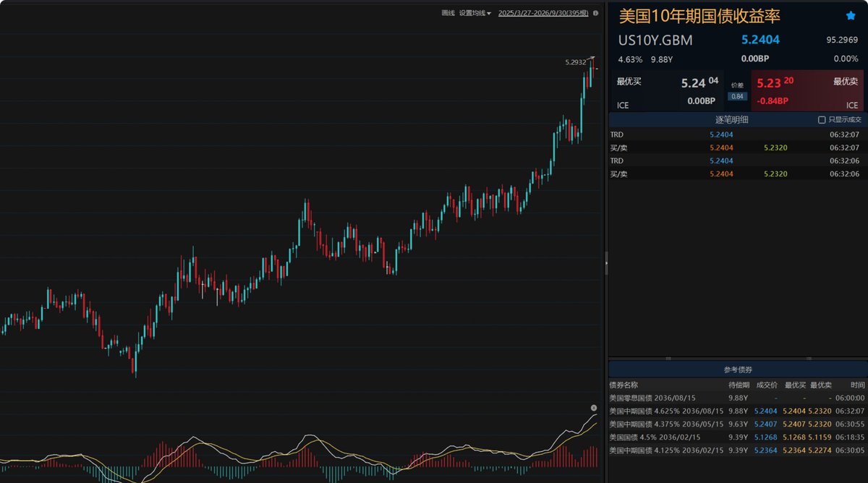Select the 美国中期国债 4.125% 2036/02/15 row
This screenshot has width=868, height=483.
click(x=738, y=450)
